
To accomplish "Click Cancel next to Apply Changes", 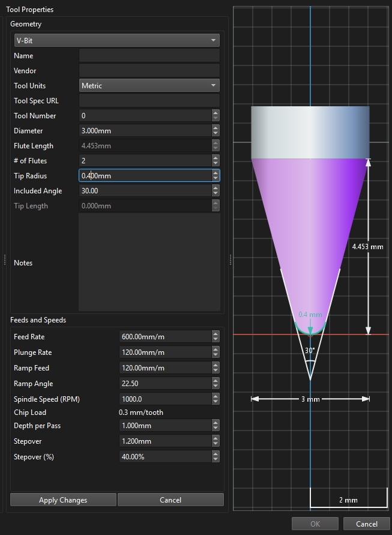I will (170, 500).
